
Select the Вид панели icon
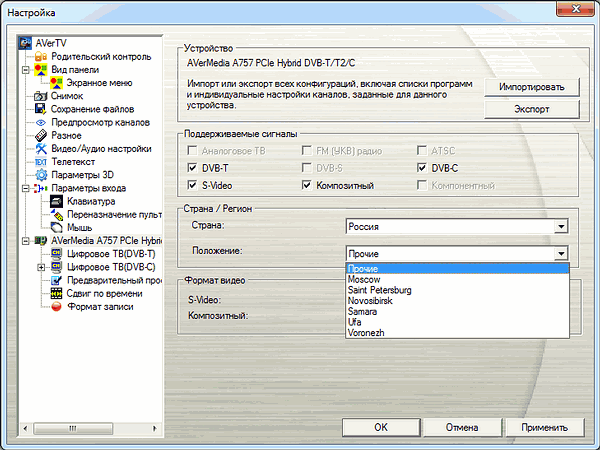(x=41, y=70)
